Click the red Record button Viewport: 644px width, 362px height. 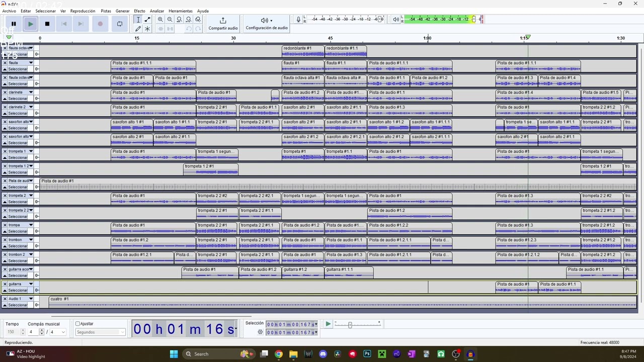(x=100, y=24)
